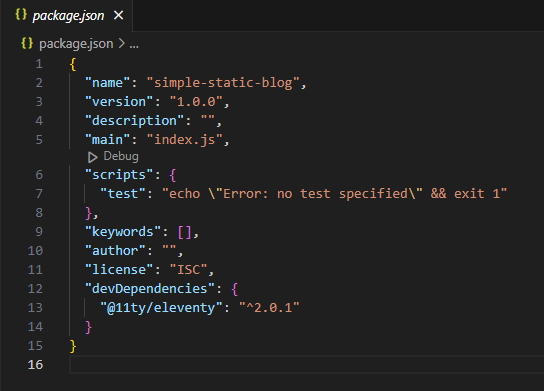Click the "keywords" key

(123, 232)
